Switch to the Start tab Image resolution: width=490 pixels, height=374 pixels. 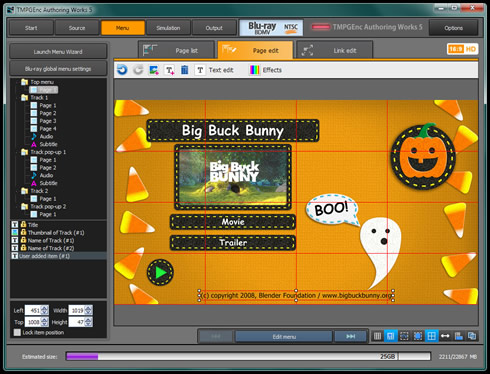coord(31,28)
